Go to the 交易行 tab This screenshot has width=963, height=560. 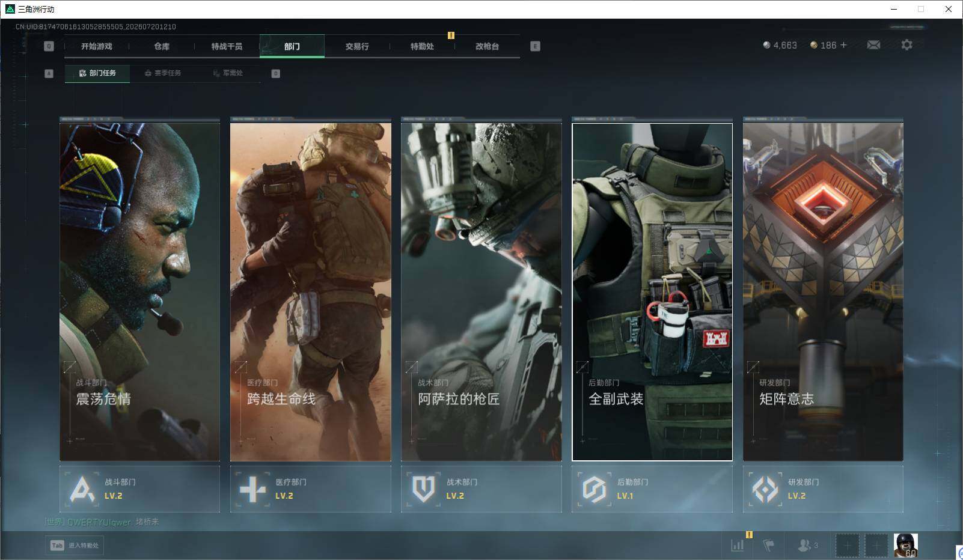[357, 46]
